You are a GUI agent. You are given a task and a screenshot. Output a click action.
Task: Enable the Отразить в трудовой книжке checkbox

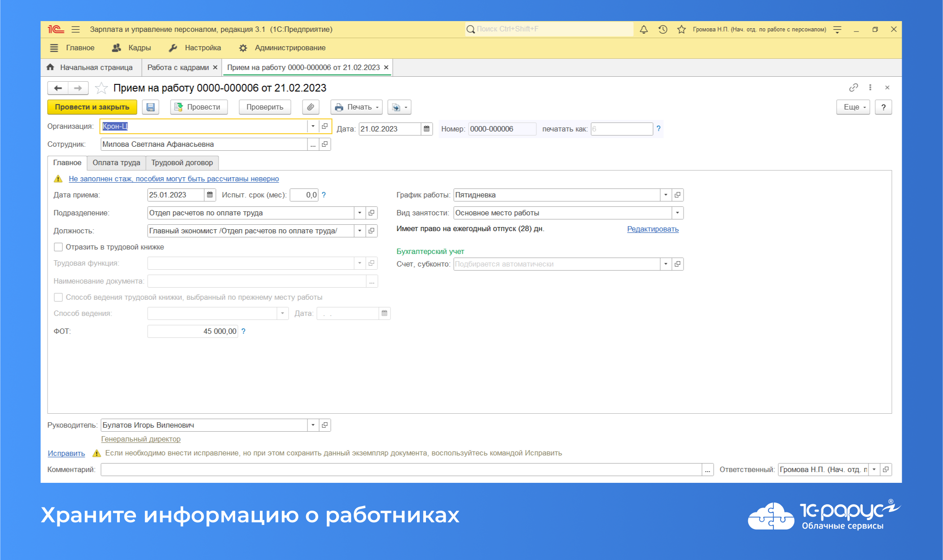[58, 247]
